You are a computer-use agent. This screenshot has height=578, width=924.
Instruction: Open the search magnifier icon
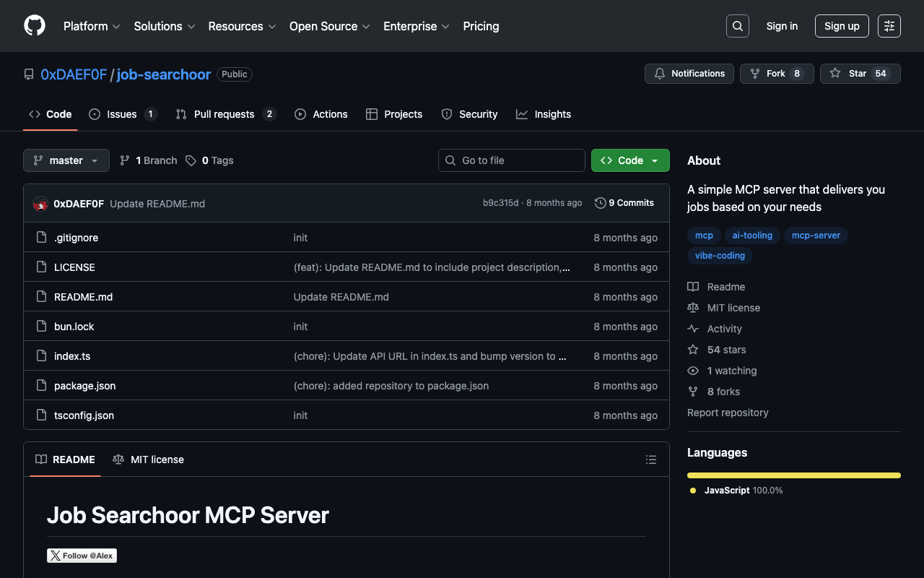(x=737, y=26)
